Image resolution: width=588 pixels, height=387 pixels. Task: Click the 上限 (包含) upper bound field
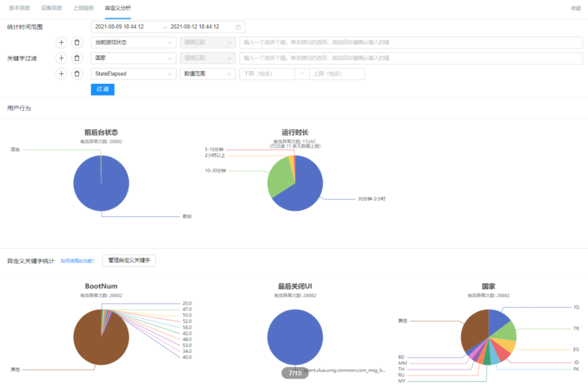tap(337, 74)
